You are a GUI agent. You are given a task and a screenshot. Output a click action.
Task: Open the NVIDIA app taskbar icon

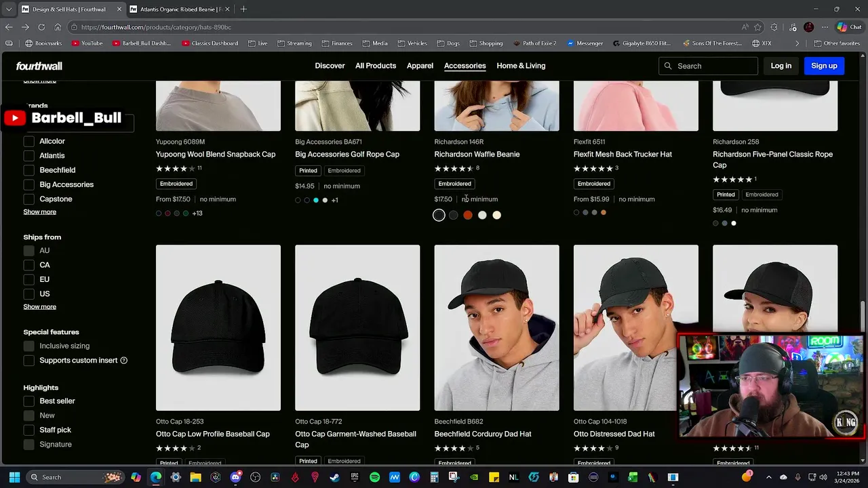coord(474,477)
